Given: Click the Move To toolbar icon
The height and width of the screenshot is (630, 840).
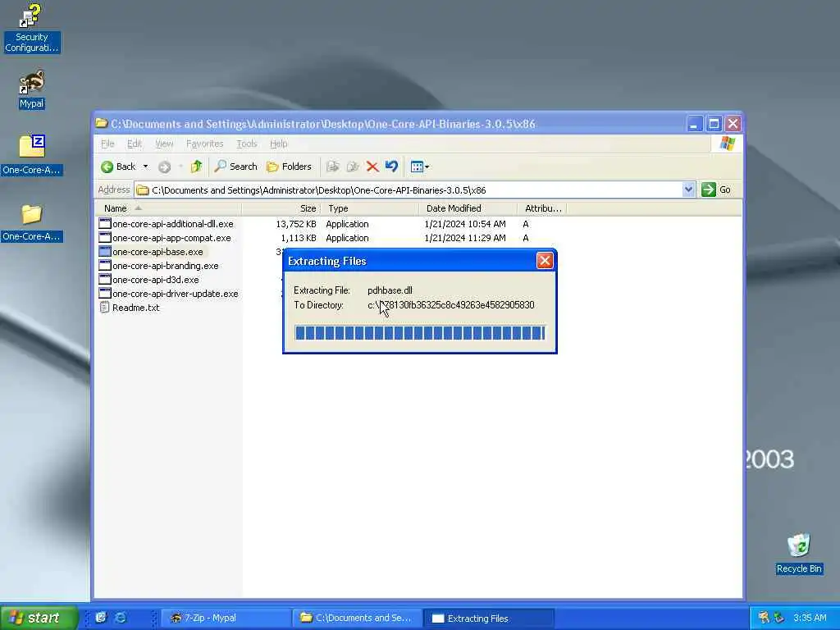Looking at the screenshot, I should [333, 167].
